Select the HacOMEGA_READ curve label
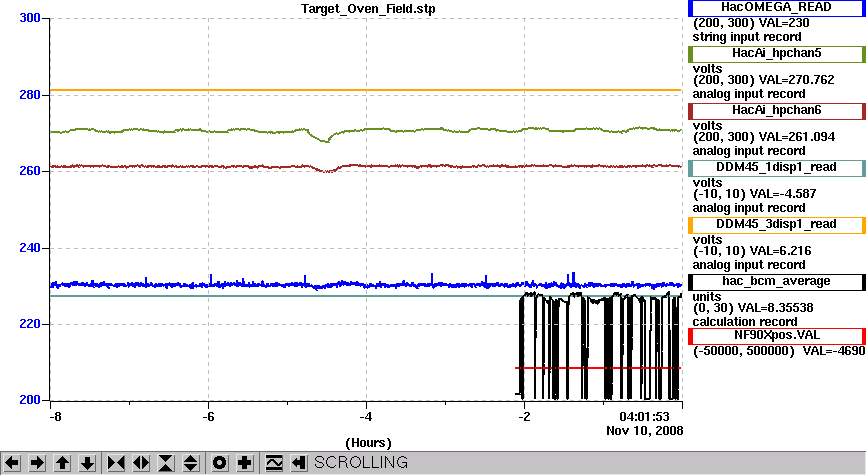 click(x=776, y=8)
